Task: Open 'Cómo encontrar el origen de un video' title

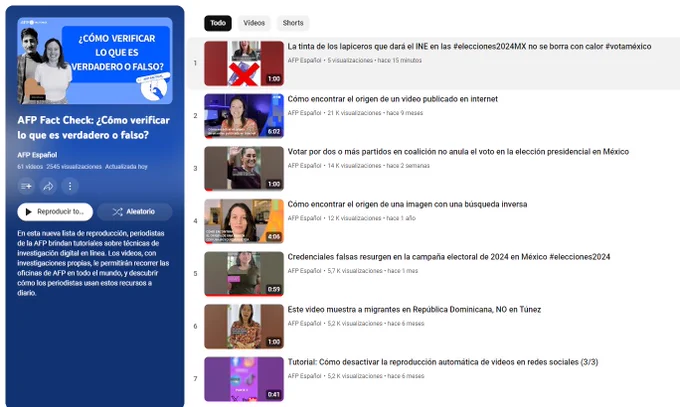Action: pyautogui.click(x=392, y=99)
